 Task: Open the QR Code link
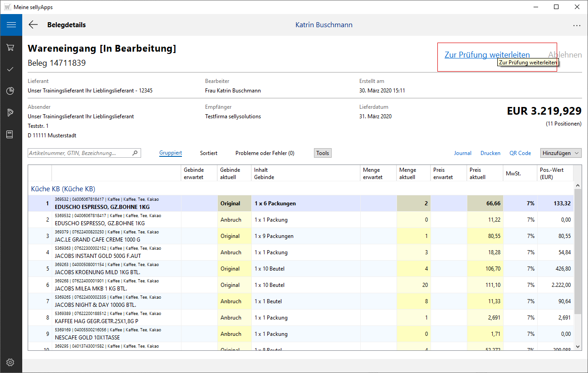coord(520,153)
